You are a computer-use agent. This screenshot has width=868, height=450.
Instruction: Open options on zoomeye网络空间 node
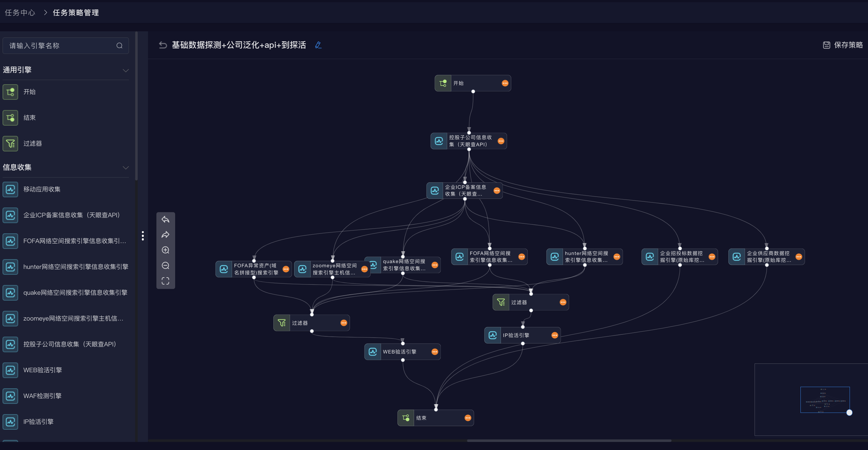click(364, 269)
